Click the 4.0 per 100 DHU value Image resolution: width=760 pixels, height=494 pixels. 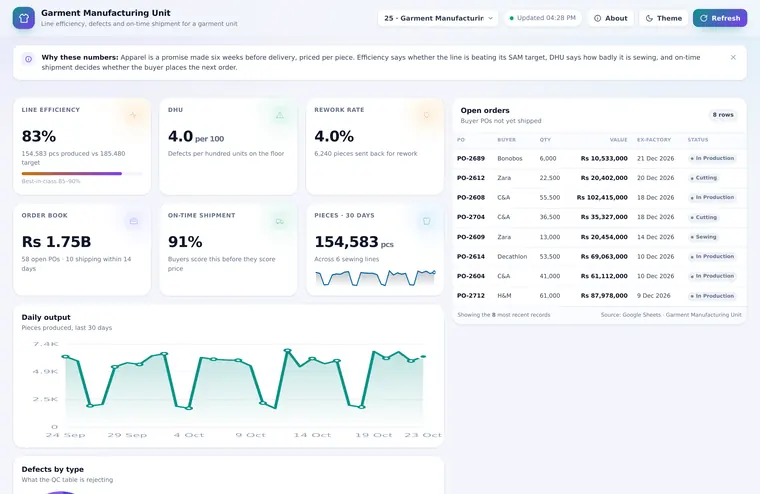coord(196,137)
